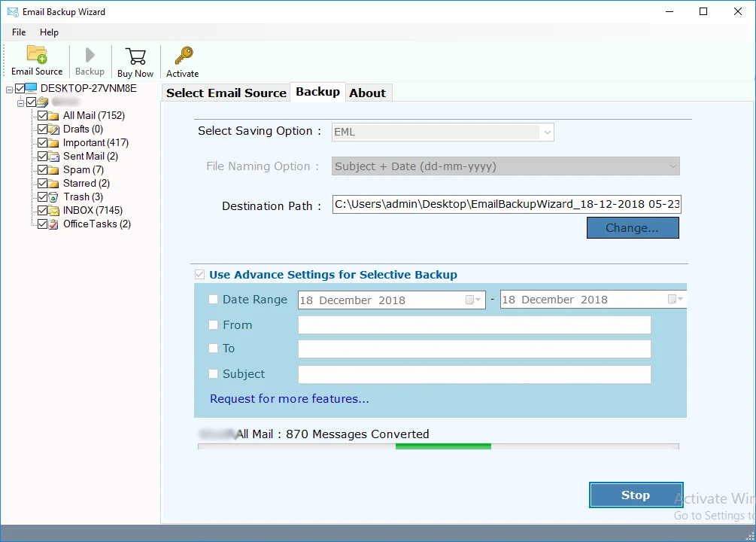Open the File menu
The image size is (756, 542).
click(x=19, y=32)
